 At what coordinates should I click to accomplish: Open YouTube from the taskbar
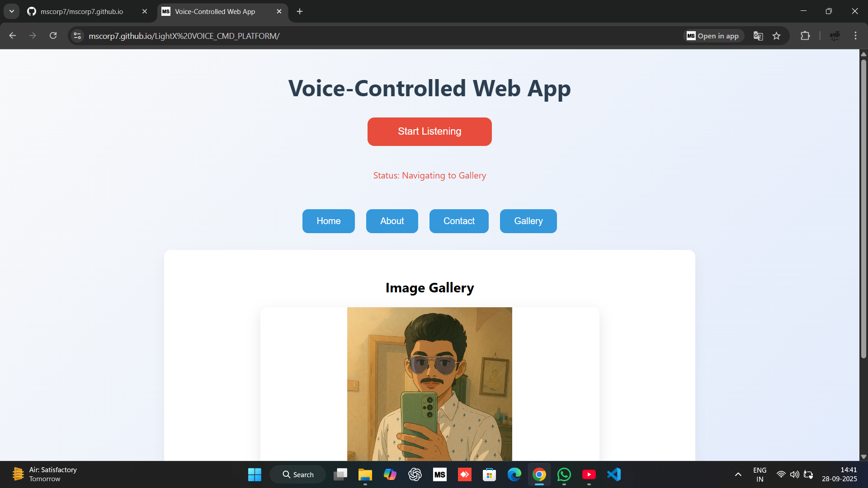(x=589, y=474)
